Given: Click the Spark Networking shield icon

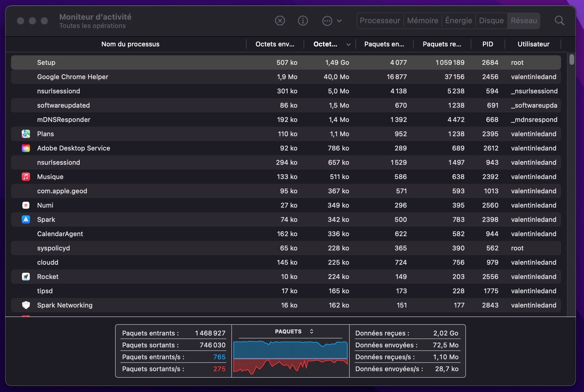Looking at the screenshot, I should click(26, 305).
